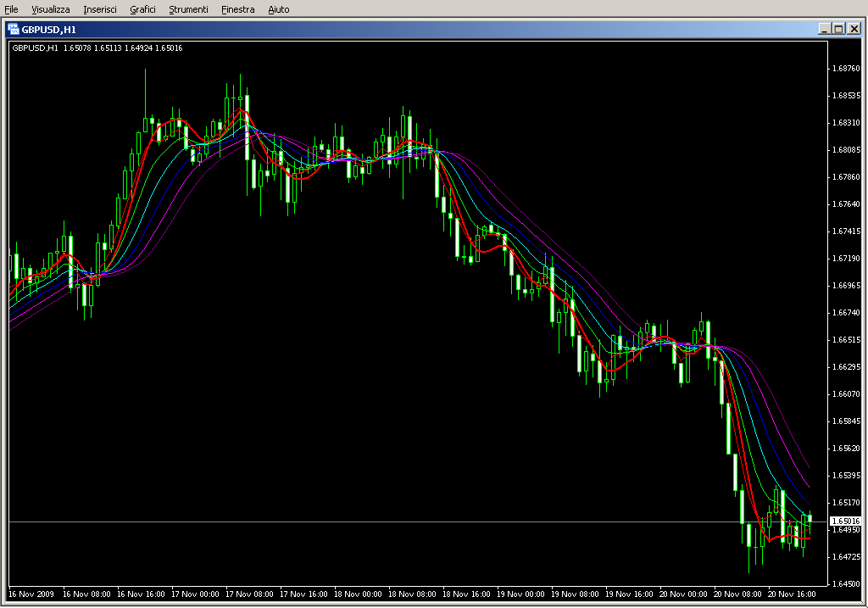Open the Aiuto menu
The width and height of the screenshot is (868, 608).
coord(278,9)
